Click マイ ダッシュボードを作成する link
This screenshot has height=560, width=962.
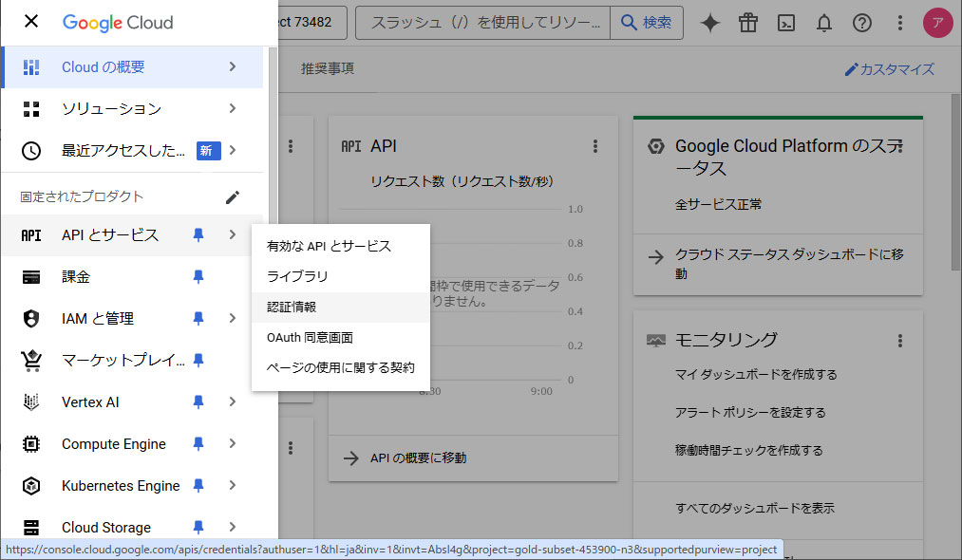756,375
